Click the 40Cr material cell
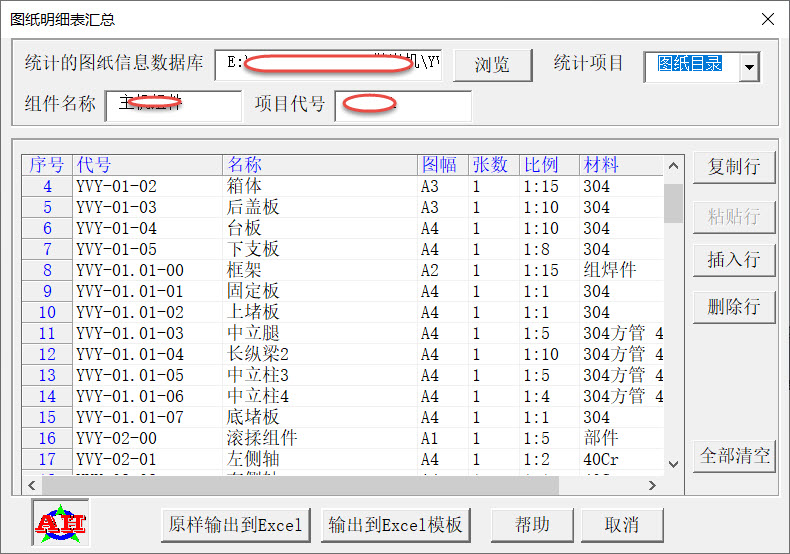The height and width of the screenshot is (554, 790). click(x=622, y=459)
